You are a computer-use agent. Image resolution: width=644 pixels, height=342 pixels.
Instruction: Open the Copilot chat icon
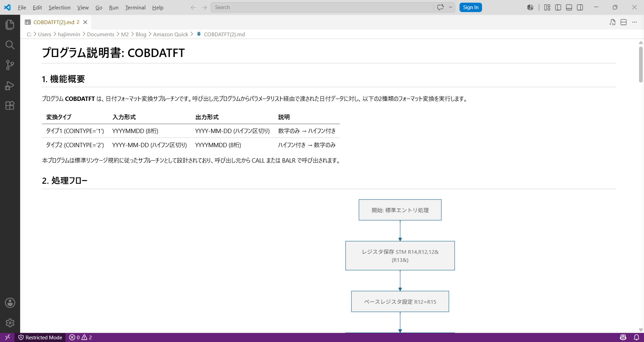[440, 7]
